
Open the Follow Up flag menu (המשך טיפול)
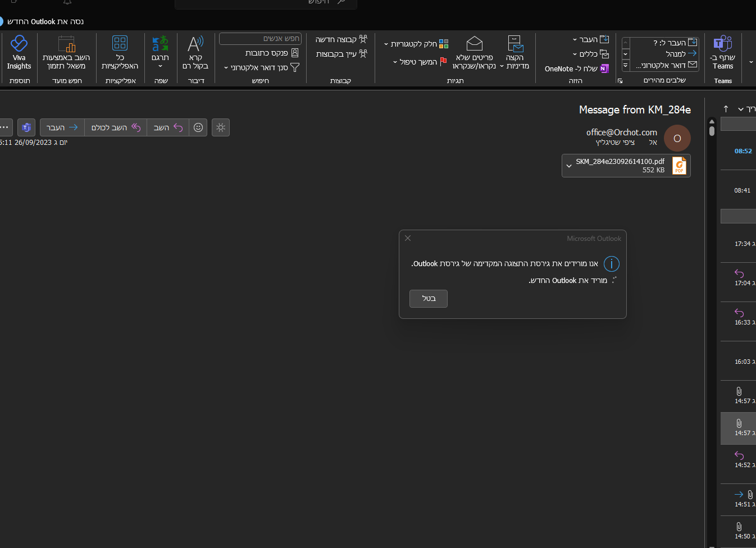420,62
